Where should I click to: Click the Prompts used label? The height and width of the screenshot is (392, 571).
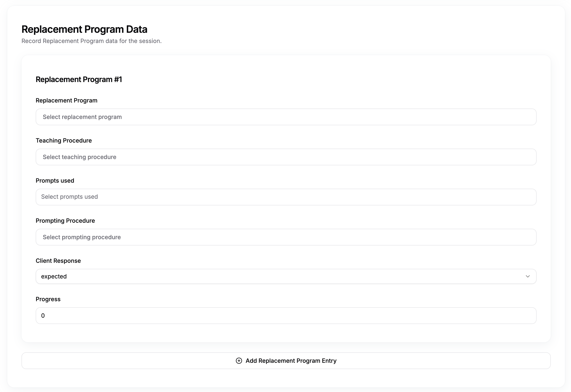(x=55, y=180)
